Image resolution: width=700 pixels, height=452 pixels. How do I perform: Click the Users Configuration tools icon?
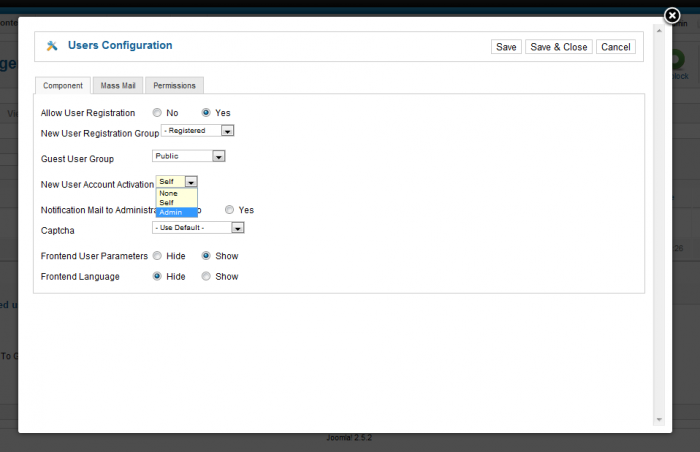click(x=52, y=46)
